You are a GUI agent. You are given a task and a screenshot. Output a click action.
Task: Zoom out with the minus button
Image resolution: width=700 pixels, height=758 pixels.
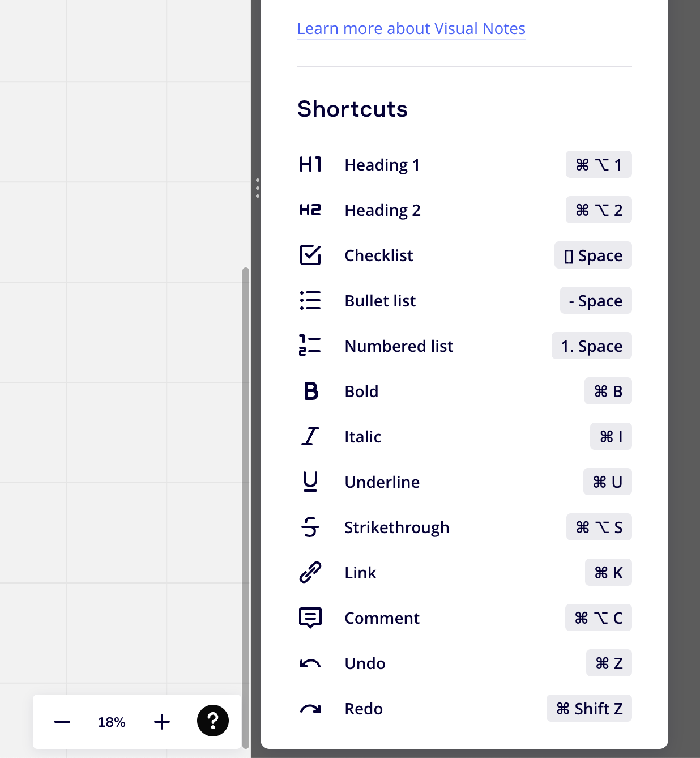(x=62, y=722)
